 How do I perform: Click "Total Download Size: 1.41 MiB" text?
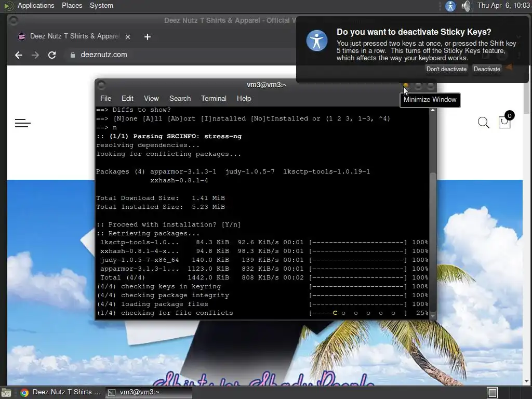point(161,198)
